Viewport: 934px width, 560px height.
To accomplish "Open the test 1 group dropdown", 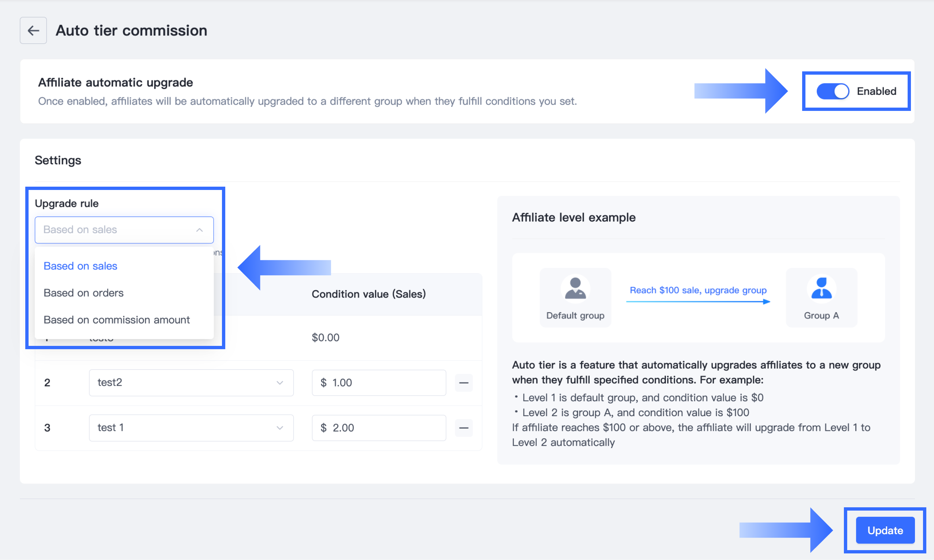I will point(191,428).
